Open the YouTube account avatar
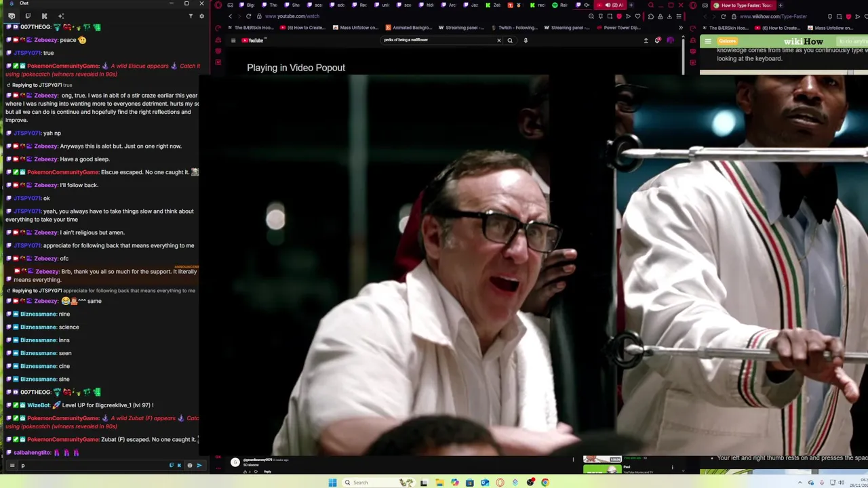 pyautogui.click(x=671, y=40)
